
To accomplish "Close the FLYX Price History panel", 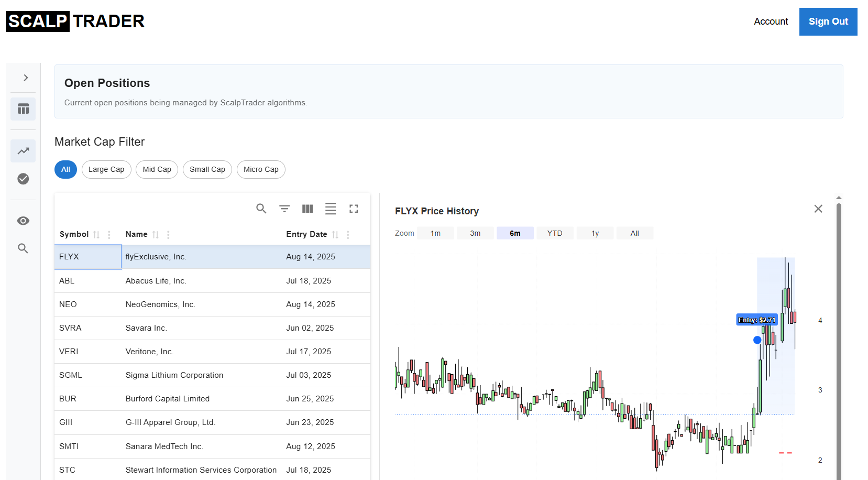I will coord(818,209).
